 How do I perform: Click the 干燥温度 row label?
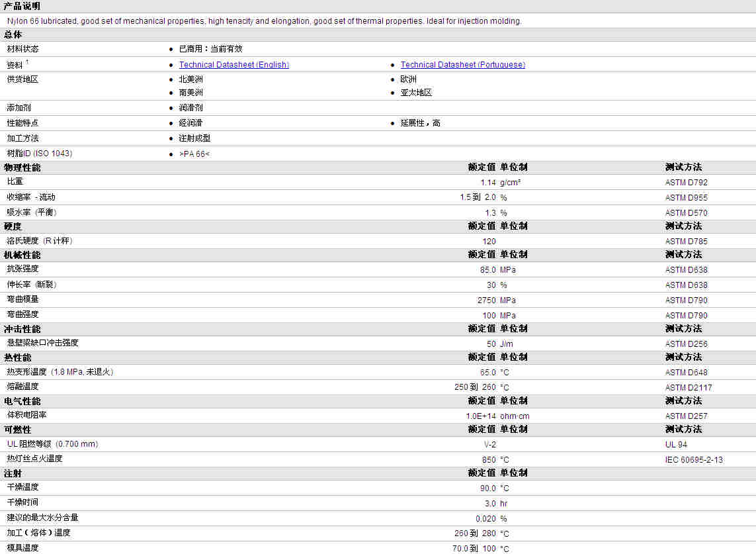(x=22, y=487)
